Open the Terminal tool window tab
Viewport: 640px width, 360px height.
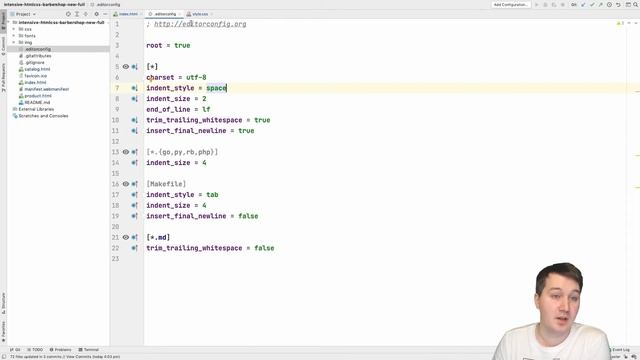(x=89, y=350)
